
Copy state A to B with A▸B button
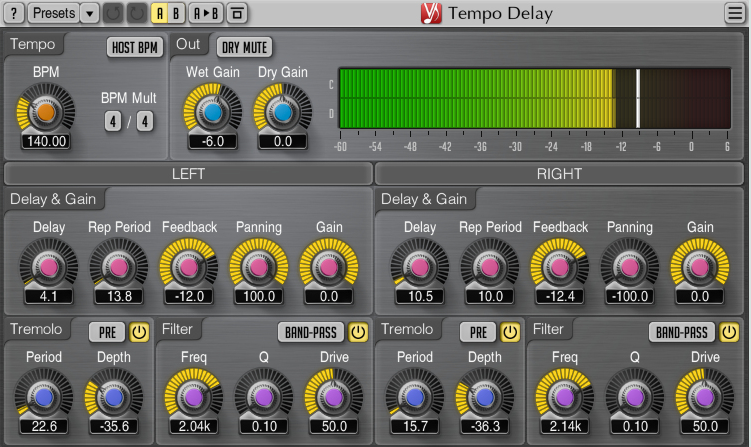pos(205,13)
